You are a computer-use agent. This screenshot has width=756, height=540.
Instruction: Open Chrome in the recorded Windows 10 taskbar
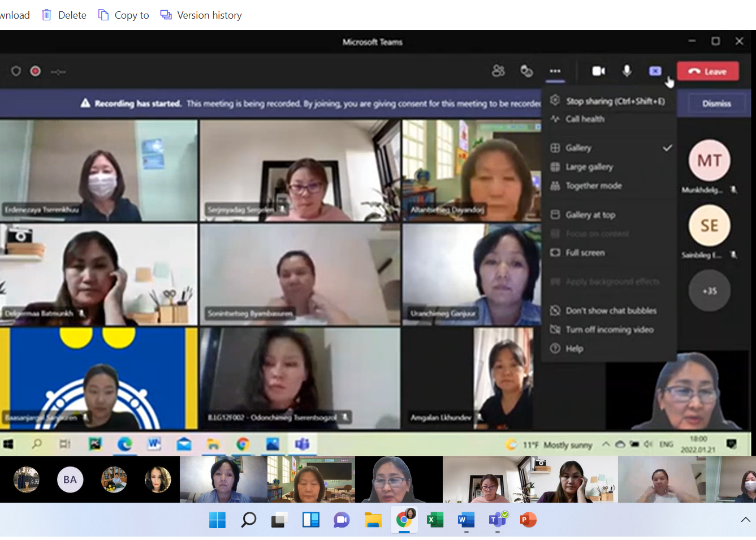click(243, 444)
